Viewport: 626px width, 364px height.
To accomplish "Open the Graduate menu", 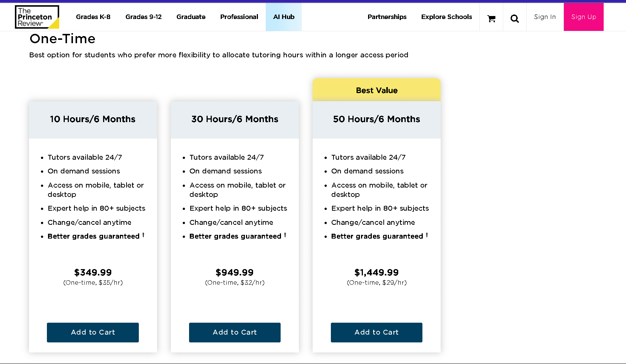I will point(191,17).
